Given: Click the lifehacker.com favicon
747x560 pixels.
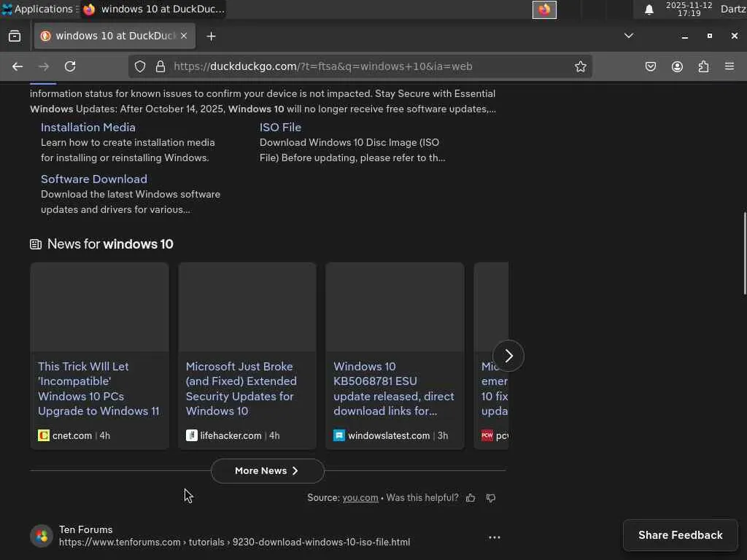Looking at the screenshot, I should (x=192, y=436).
